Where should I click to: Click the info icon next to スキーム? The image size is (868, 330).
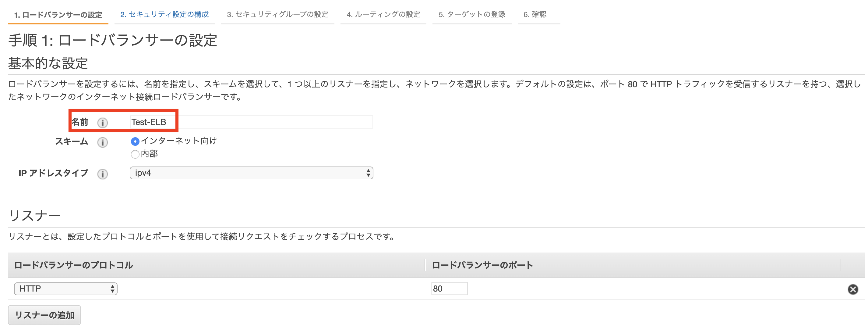tap(103, 143)
